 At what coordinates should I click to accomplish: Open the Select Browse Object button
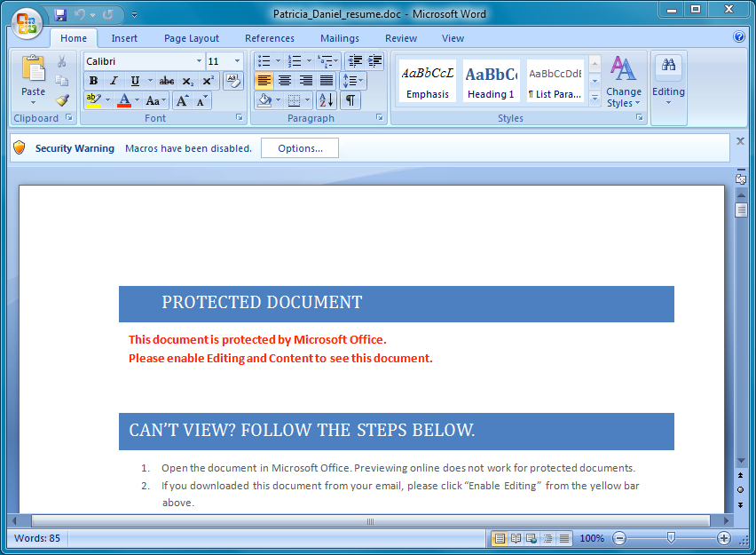pyautogui.click(x=741, y=490)
